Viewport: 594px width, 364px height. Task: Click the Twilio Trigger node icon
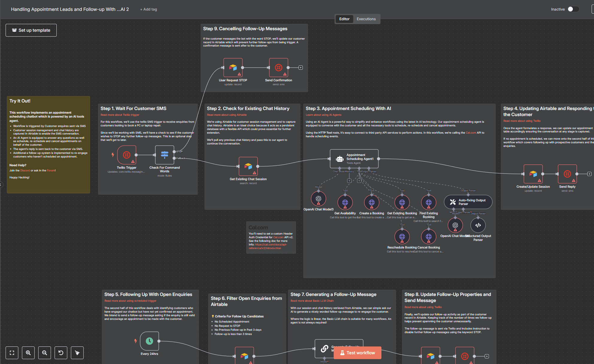[x=127, y=155]
